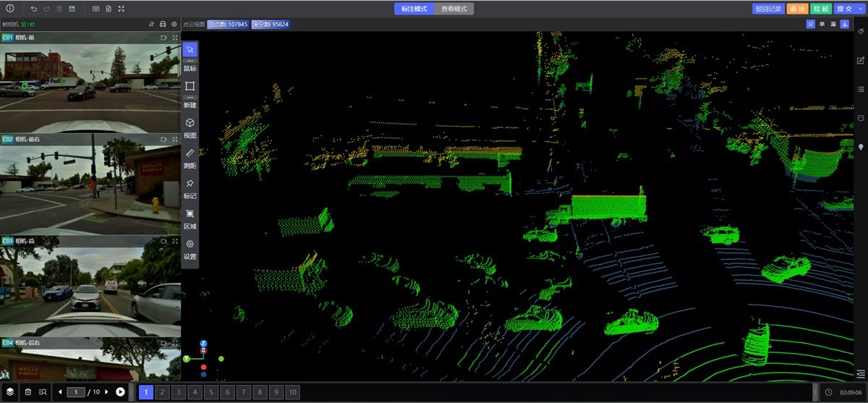Click the delete trash icon in top toolbar

pos(59,9)
